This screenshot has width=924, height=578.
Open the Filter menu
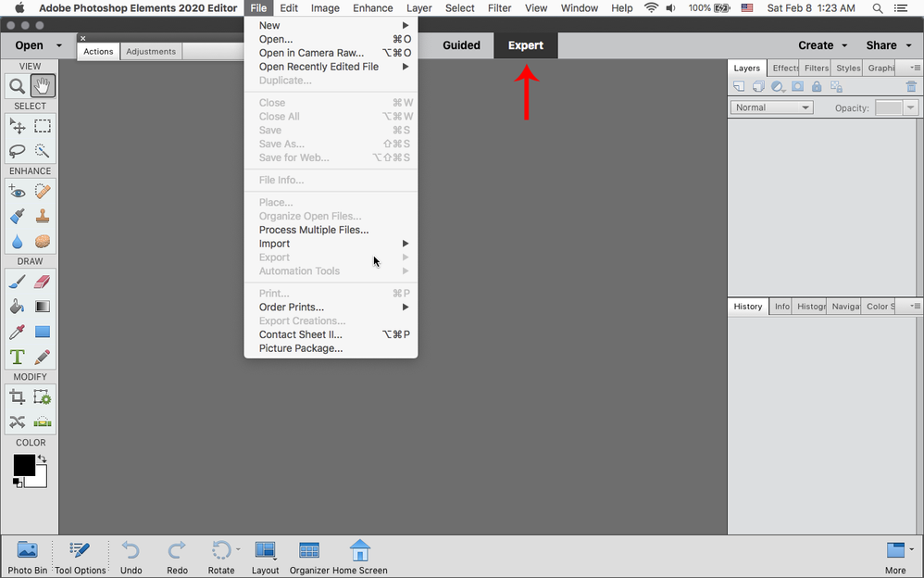tap(499, 8)
